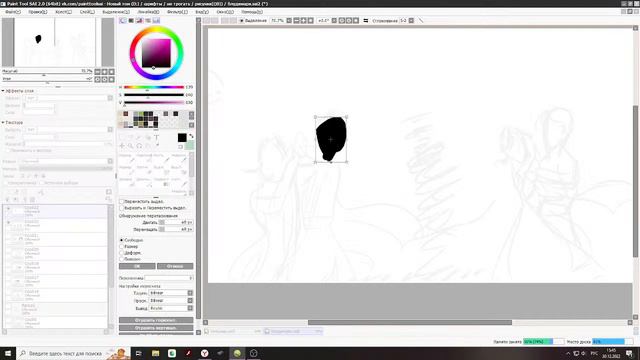Screen dimensions: 640x360
Task: Enable Вырезать и Переместить выдел. checkbox
Action: coord(122,208)
